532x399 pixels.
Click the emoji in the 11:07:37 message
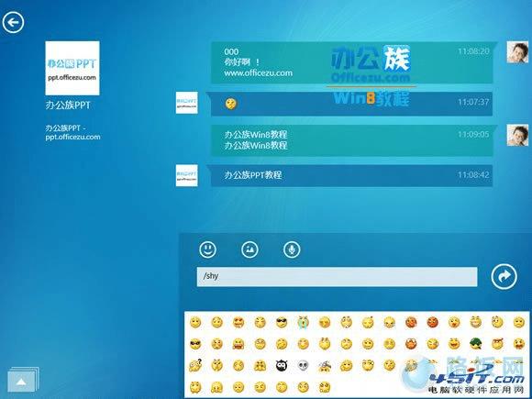(x=231, y=104)
